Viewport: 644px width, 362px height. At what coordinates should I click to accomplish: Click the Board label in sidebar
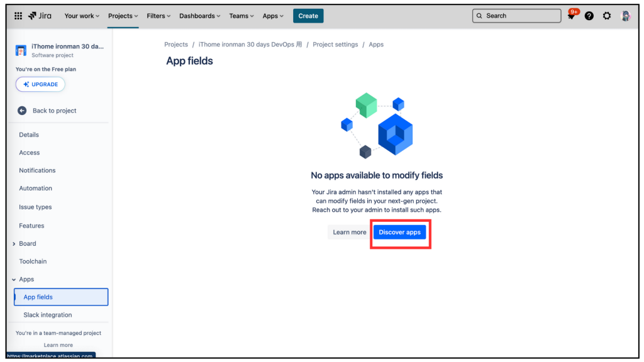(28, 244)
